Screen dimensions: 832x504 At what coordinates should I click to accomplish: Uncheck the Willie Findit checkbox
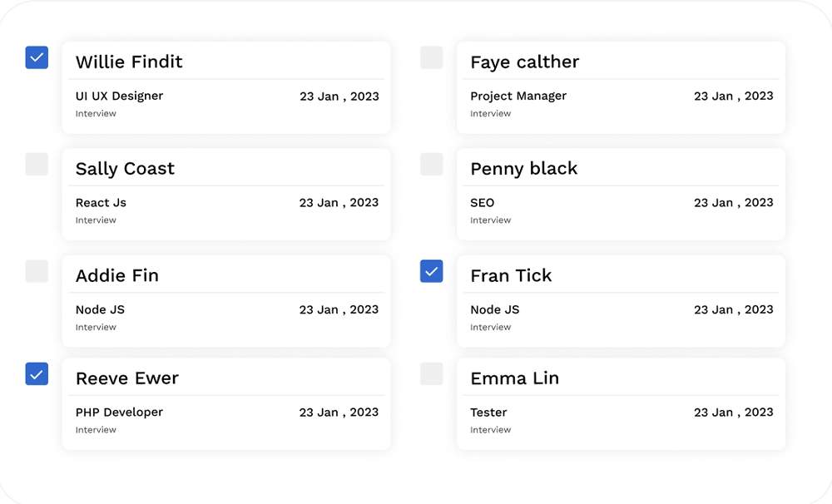[37, 57]
